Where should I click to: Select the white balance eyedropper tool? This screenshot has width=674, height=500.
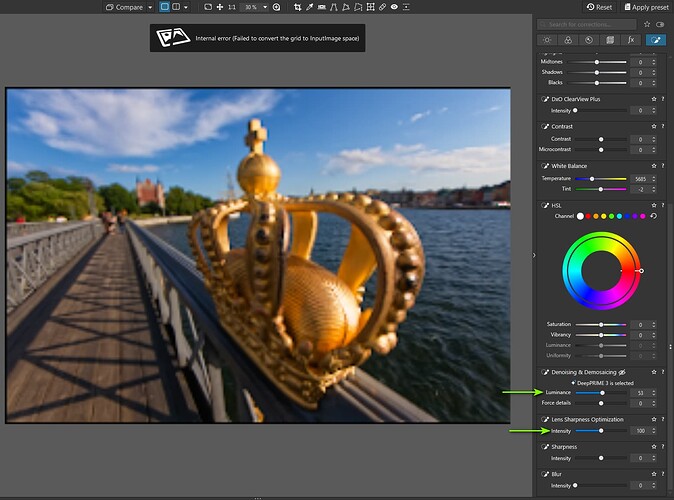click(310, 7)
